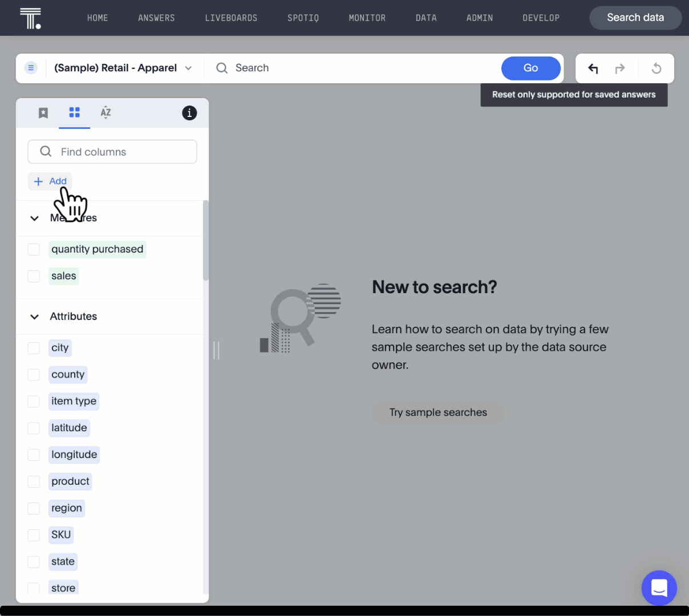Click the data source list icon
The width and height of the screenshot is (689, 616).
[x=31, y=68]
